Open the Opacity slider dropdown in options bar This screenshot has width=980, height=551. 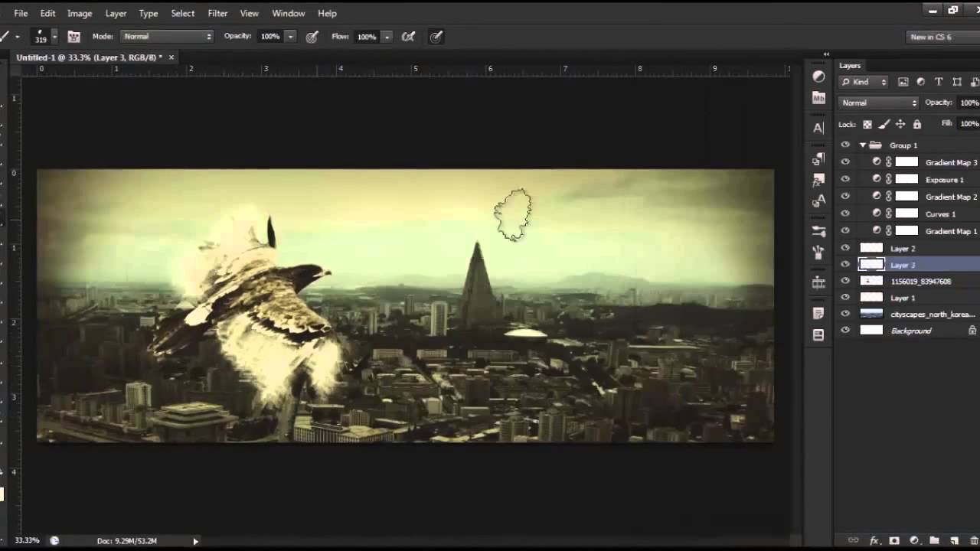click(x=290, y=37)
